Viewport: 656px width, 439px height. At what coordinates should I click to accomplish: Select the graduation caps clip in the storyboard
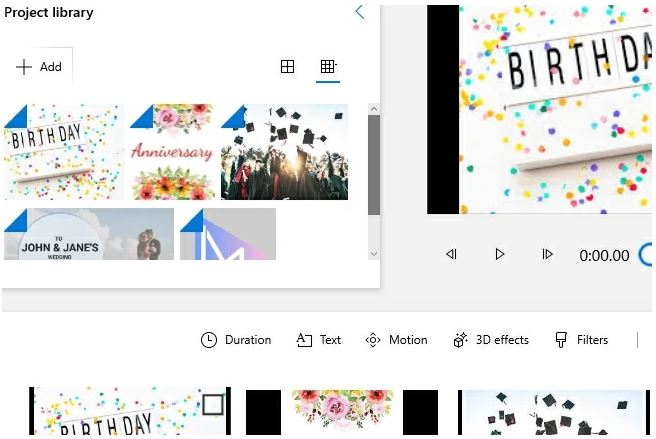coord(554,412)
